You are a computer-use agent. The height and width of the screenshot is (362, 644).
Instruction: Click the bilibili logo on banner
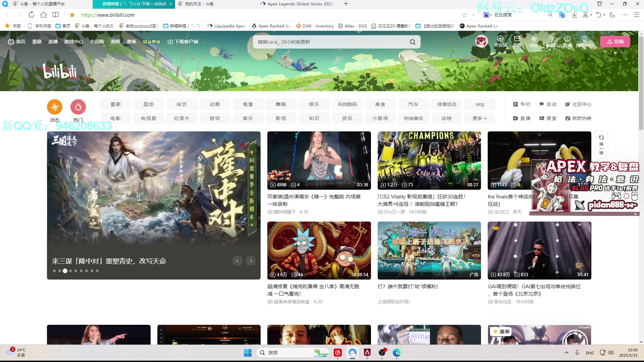tap(60, 71)
